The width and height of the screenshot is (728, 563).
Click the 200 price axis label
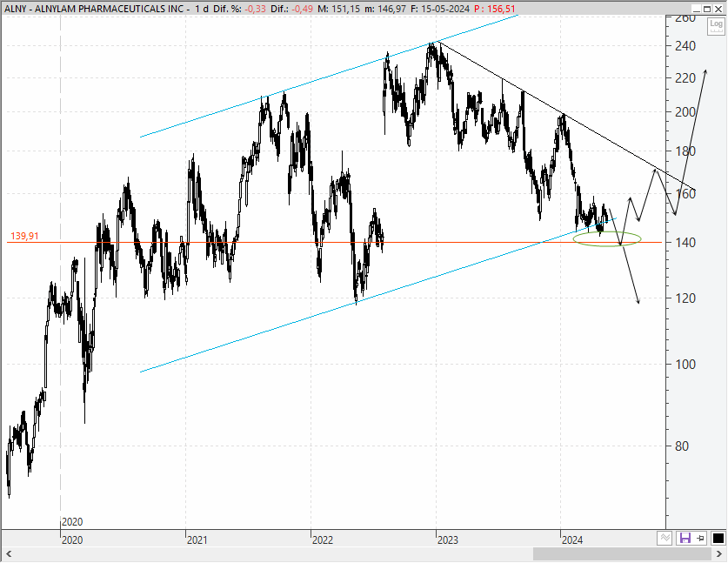(x=685, y=112)
